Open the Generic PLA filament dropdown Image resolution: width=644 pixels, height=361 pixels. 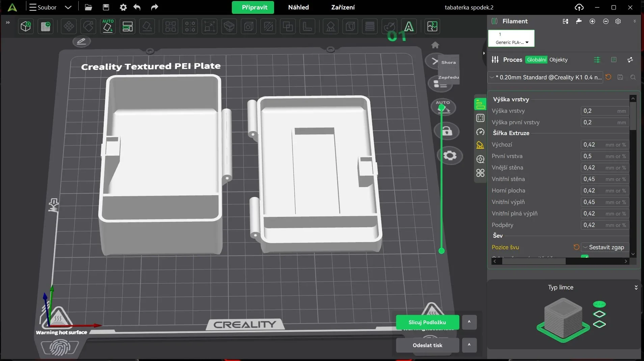pyautogui.click(x=511, y=38)
